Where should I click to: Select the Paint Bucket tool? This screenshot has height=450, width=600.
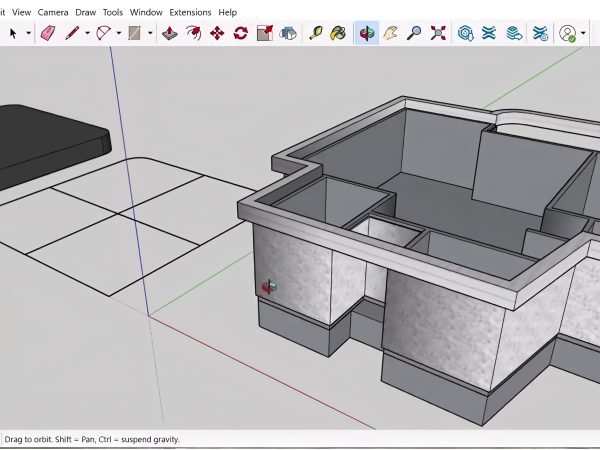coord(338,33)
